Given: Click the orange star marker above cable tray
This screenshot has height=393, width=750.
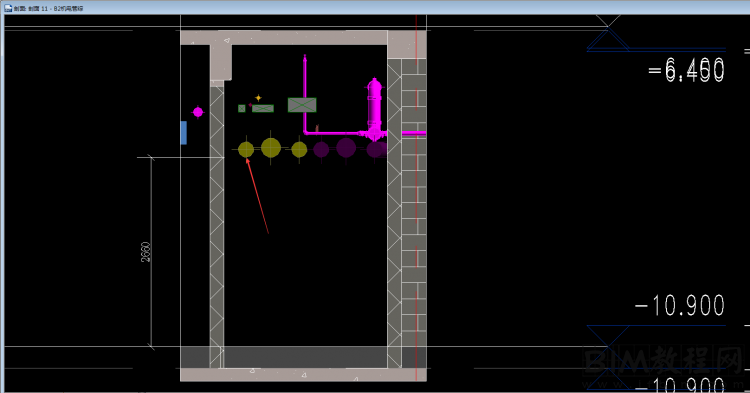Looking at the screenshot, I should (x=258, y=98).
